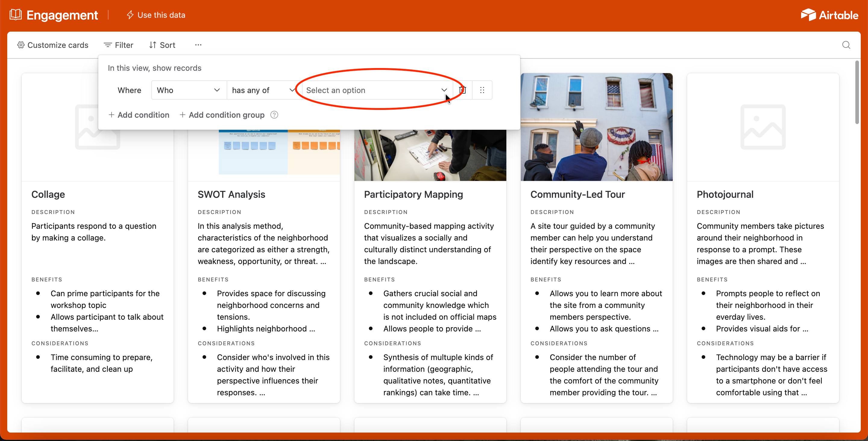Open the Community-Led Tour photo thumbnail
868x441 pixels.
tap(596, 127)
